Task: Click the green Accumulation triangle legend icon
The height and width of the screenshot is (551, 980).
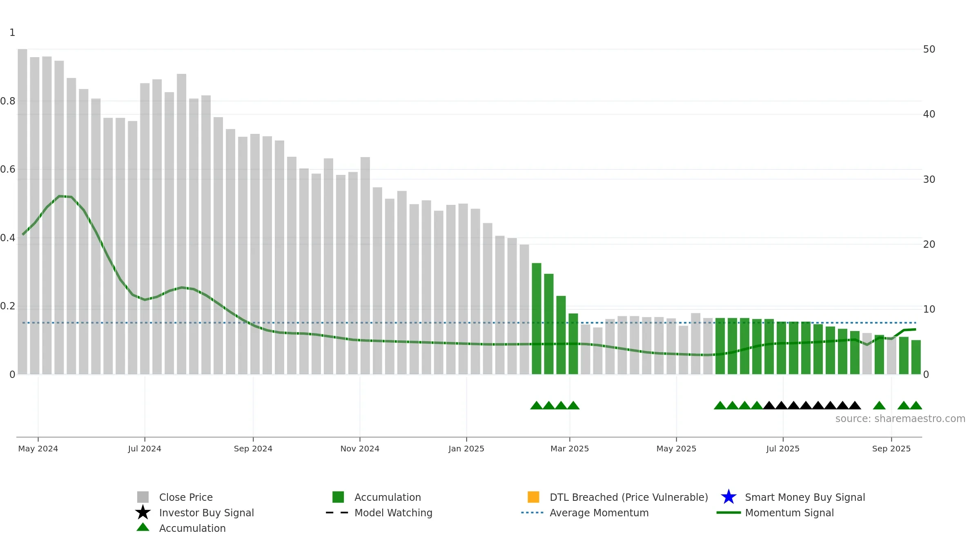Action: [143, 527]
